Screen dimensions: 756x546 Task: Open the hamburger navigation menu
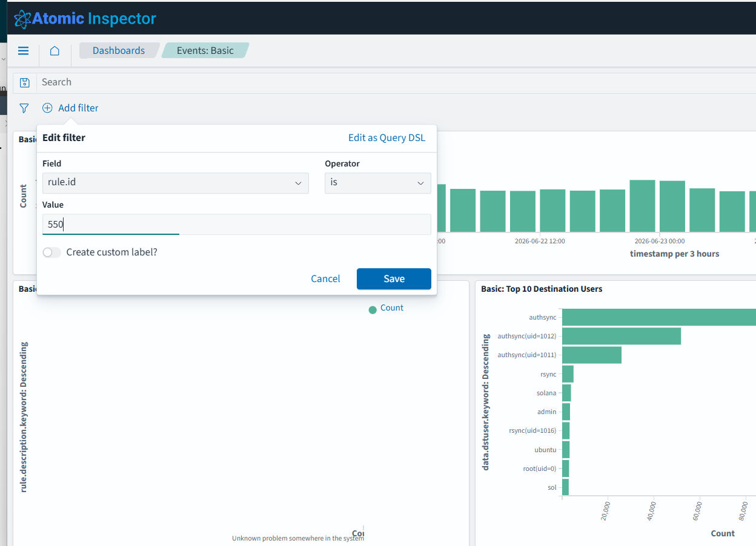click(x=23, y=51)
